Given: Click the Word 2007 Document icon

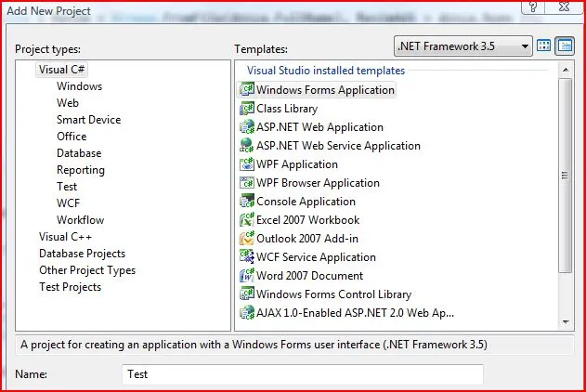Looking at the screenshot, I should click(x=247, y=275).
